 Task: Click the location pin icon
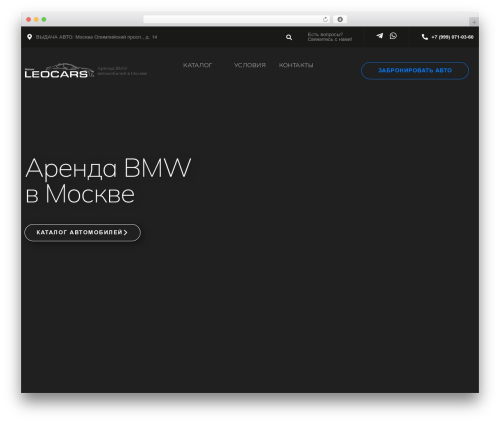point(30,37)
